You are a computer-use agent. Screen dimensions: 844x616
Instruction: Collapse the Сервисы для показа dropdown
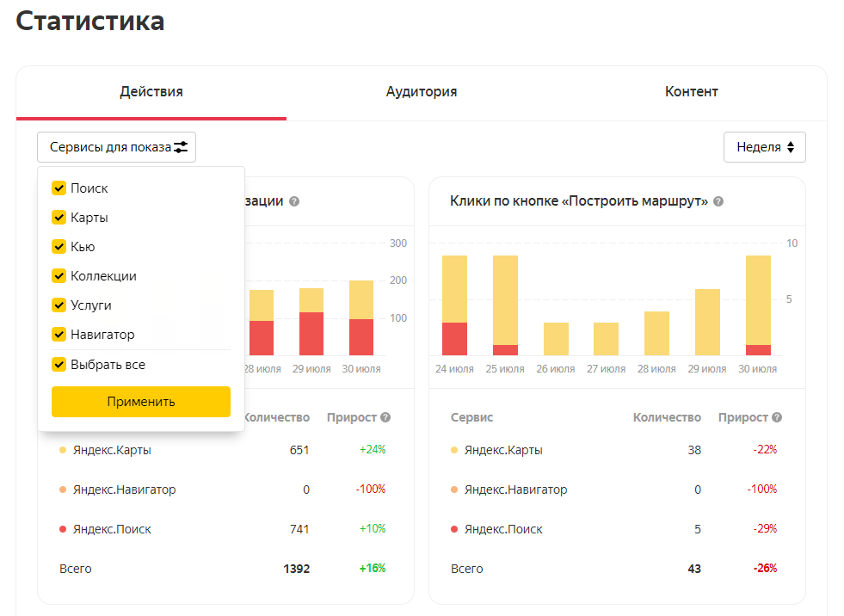(116, 147)
